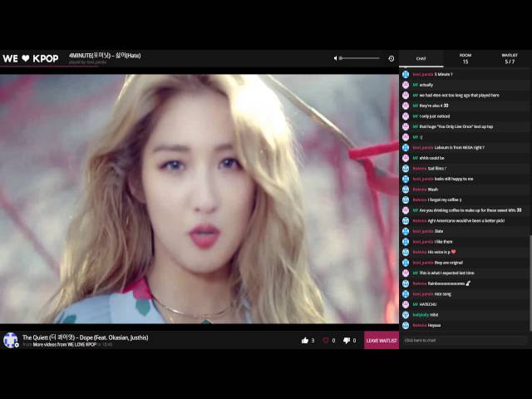The width and height of the screenshot is (532, 399).
Task: Click avatar beside 'This is what I expected' message
Action: click(x=406, y=273)
